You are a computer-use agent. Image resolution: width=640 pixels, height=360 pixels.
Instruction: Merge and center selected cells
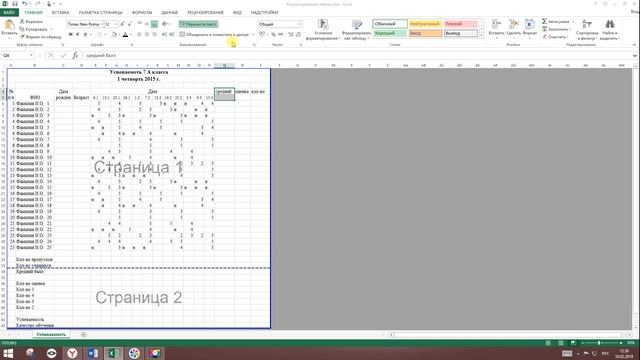coord(214,34)
